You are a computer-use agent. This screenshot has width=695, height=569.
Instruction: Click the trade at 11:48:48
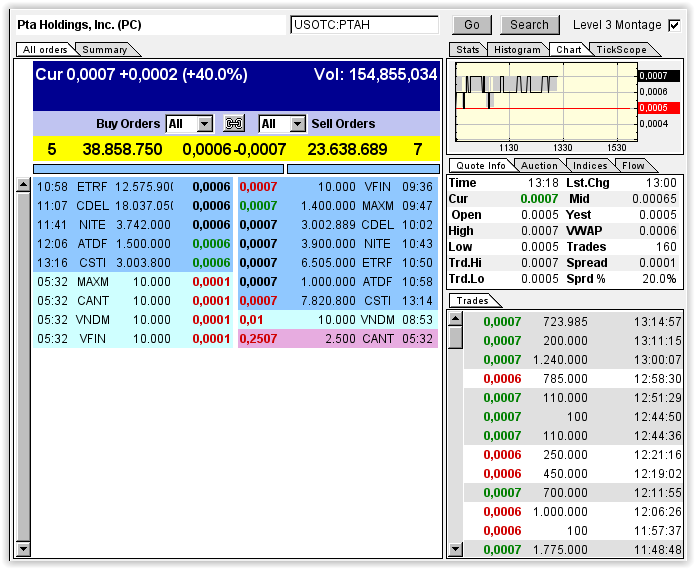point(573,550)
